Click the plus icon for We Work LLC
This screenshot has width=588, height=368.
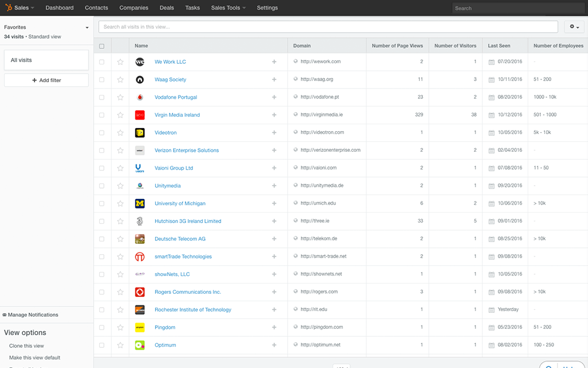(x=274, y=62)
